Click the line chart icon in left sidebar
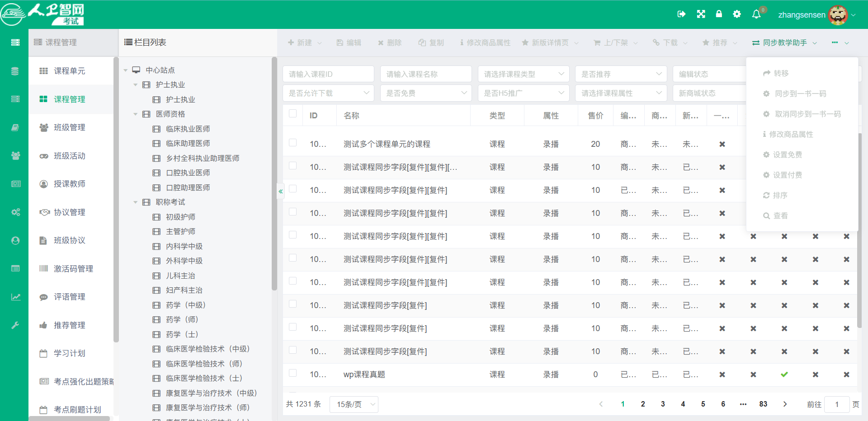This screenshot has width=868, height=421. (x=15, y=297)
